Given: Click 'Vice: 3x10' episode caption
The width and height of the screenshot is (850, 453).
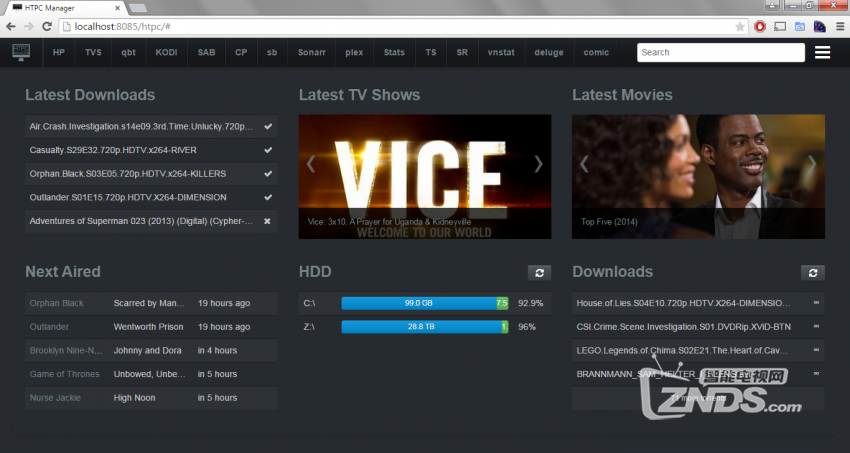Looking at the screenshot, I should 389,222.
